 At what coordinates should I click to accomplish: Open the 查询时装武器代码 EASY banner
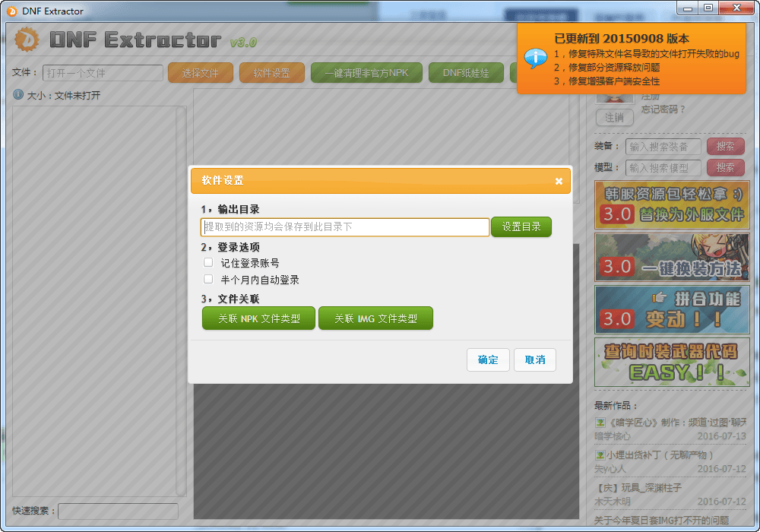[673, 362]
